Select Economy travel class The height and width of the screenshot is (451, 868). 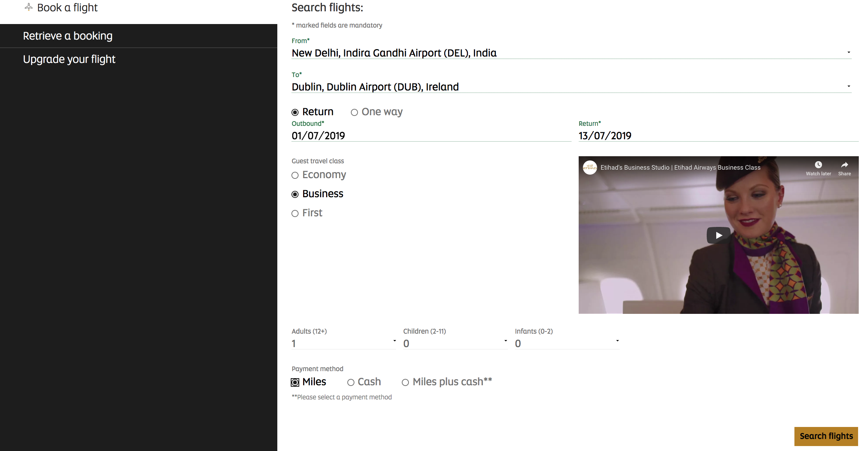coord(295,175)
